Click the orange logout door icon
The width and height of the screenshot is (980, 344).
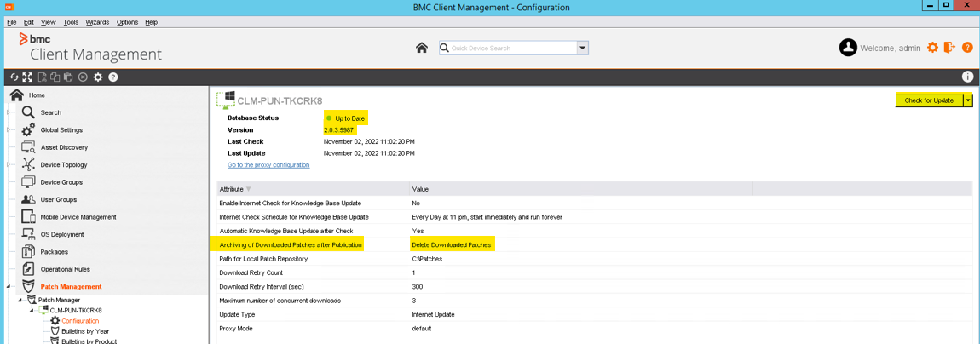tap(950, 48)
